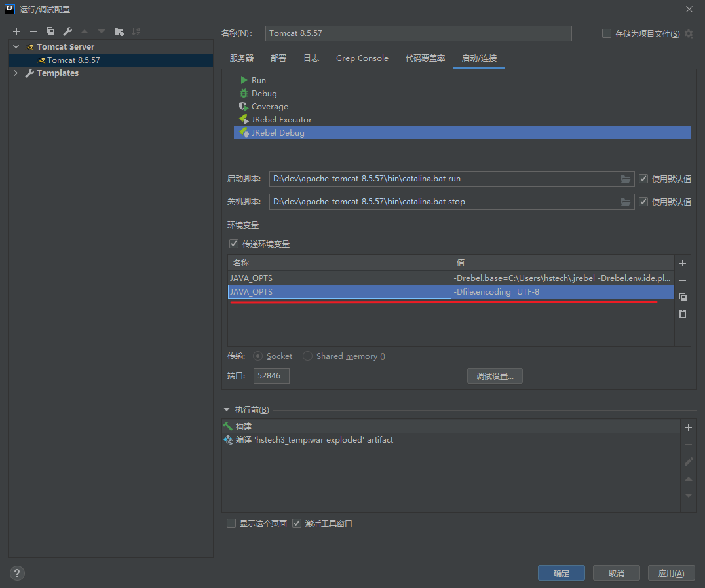Viewport: 705px width, 588px height.
Task: Toggle 使用默认值 for shutdown script
Action: [x=643, y=202]
